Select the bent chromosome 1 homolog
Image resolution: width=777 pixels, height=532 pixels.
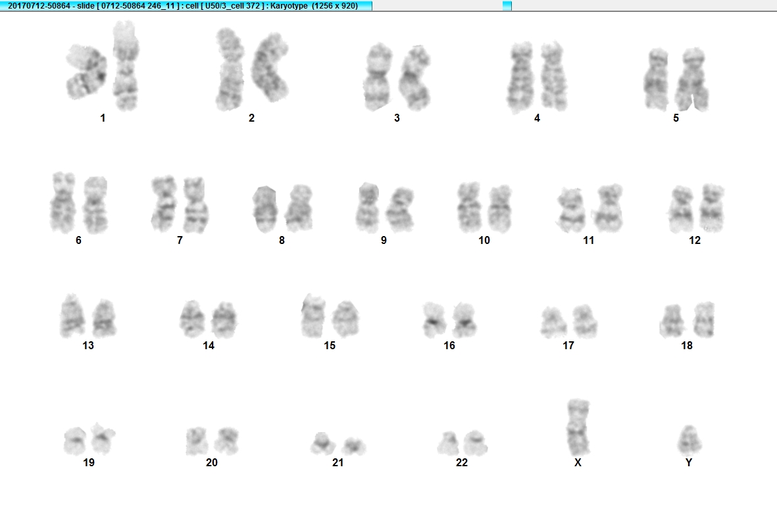point(87,72)
